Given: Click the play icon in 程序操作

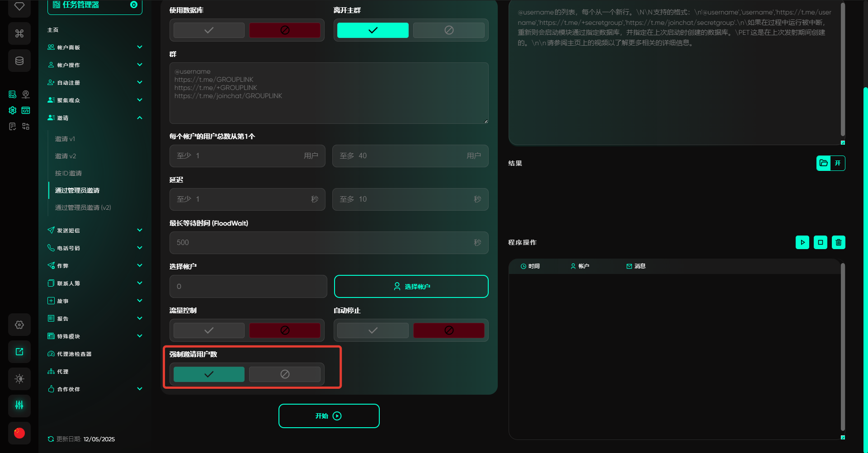Looking at the screenshot, I should (802, 242).
